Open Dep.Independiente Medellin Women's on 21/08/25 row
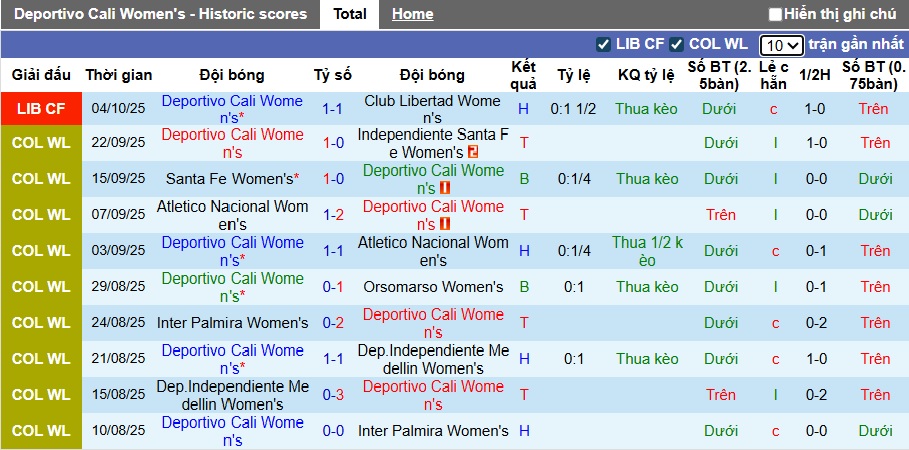 pos(432,359)
